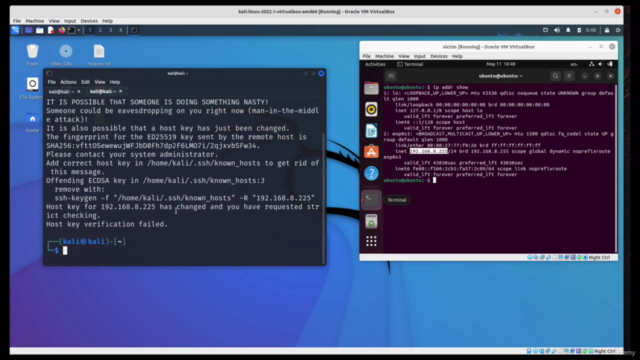
Task: Open the rockyou.txt file on desktop
Action: [x=99, y=55]
